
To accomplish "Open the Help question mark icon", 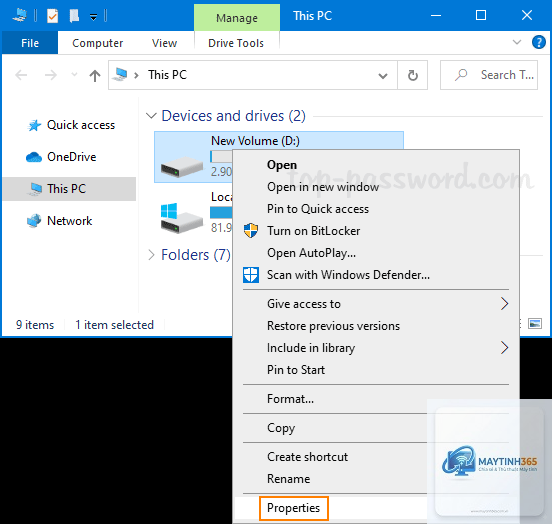I will (x=539, y=43).
